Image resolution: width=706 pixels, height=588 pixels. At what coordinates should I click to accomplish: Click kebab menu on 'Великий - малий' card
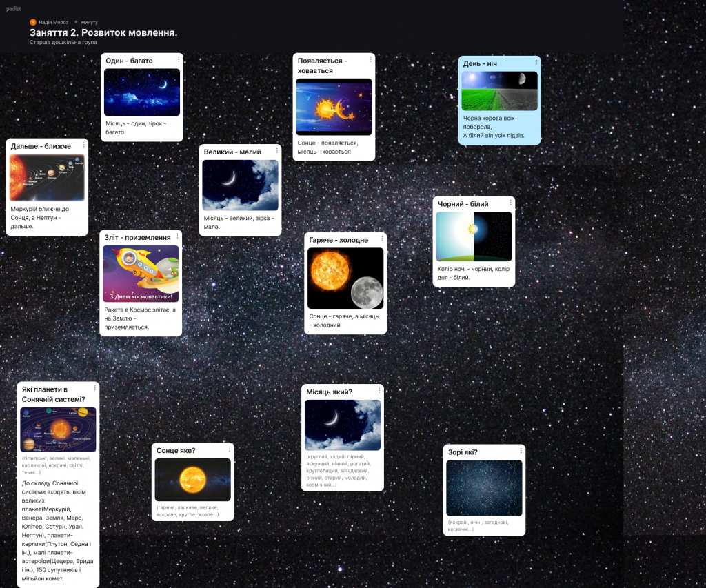tap(276, 150)
